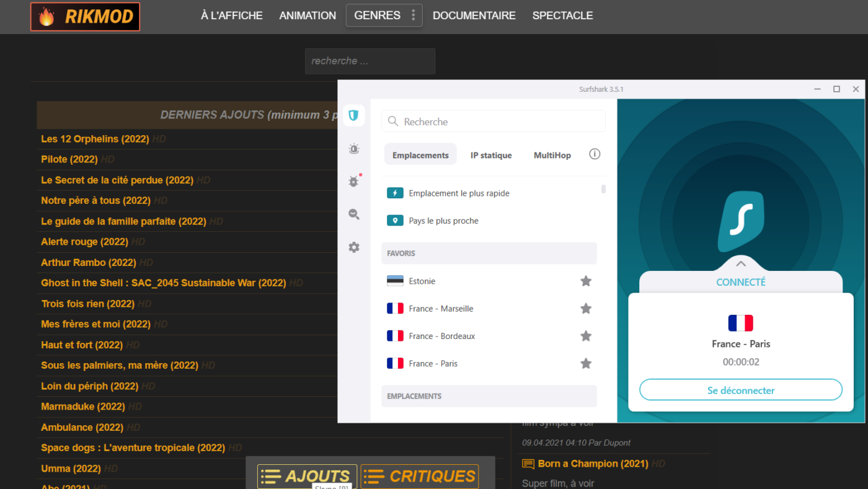Open the Surfshark Alert siren section

pyautogui.click(x=354, y=149)
